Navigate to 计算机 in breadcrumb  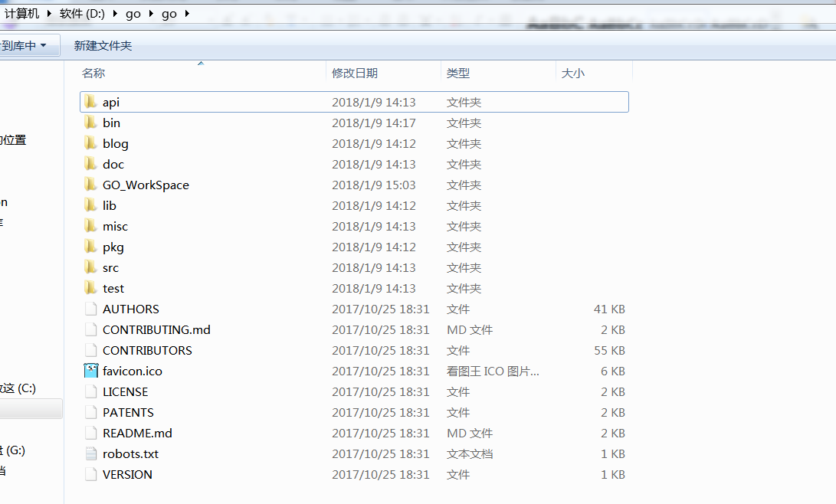pyautogui.click(x=22, y=13)
